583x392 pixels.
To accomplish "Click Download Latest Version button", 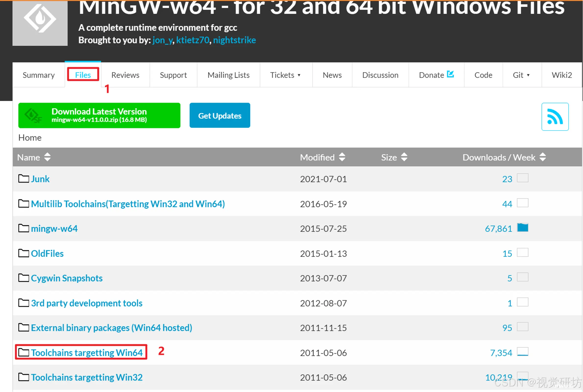I will tap(99, 115).
